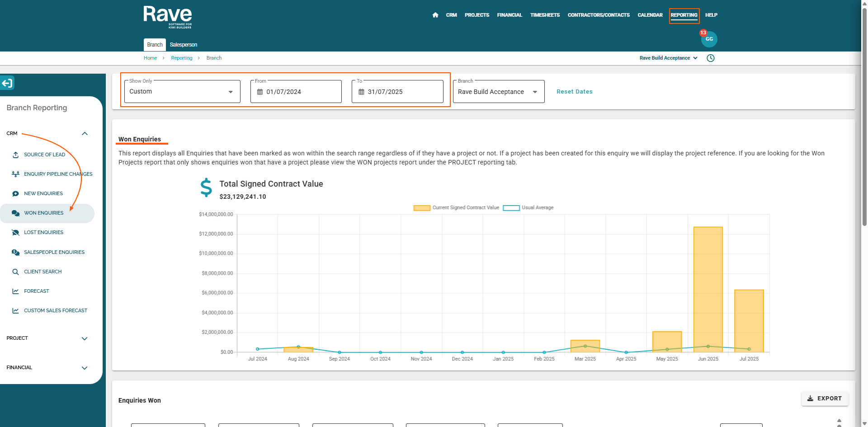Click the Client Search magnifier icon
Screen dimensions: 868x427
[15, 272]
